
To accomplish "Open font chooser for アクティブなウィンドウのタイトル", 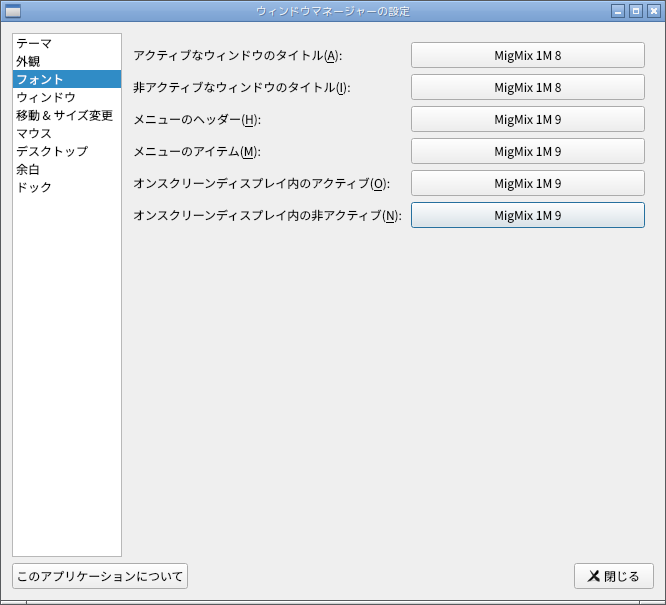I will 528,55.
